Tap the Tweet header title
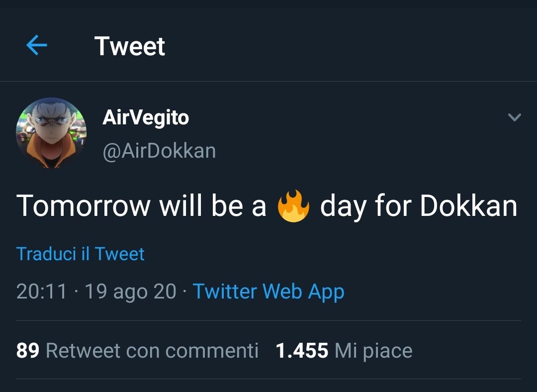The width and height of the screenshot is (537, 392). click(129, 46)
